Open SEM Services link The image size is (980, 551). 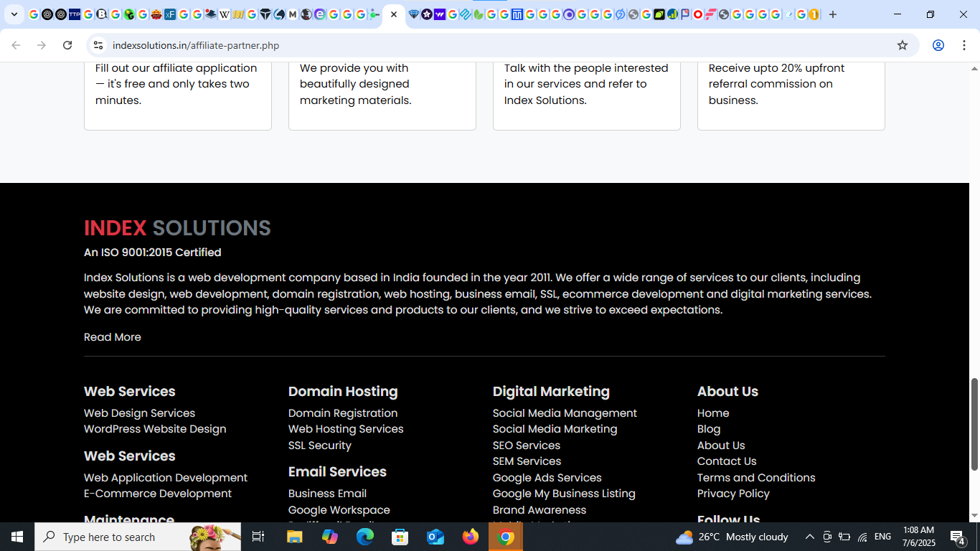pyautogui.click(x=527, y=461)
